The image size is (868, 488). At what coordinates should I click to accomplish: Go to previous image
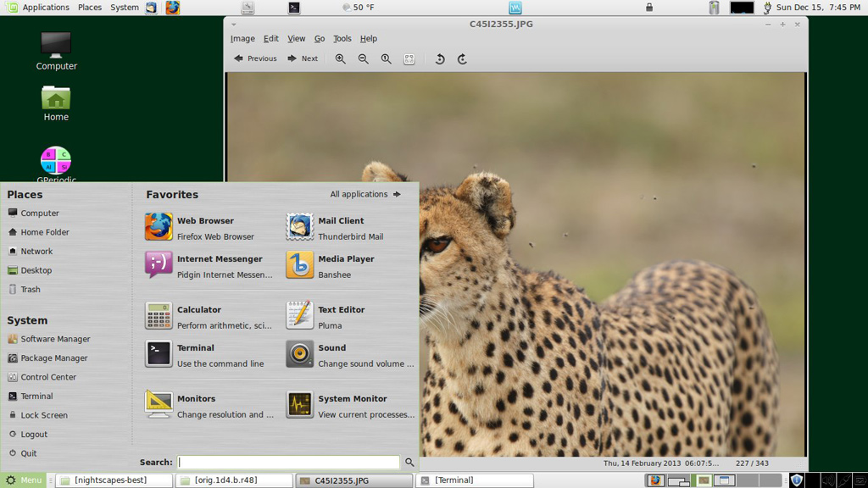pos(255,59)
